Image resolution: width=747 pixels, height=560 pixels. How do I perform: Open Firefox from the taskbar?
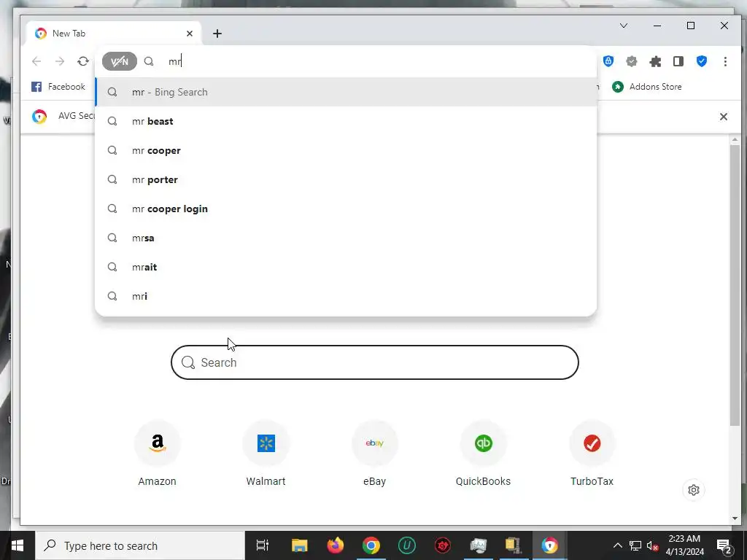pos(336,545)
